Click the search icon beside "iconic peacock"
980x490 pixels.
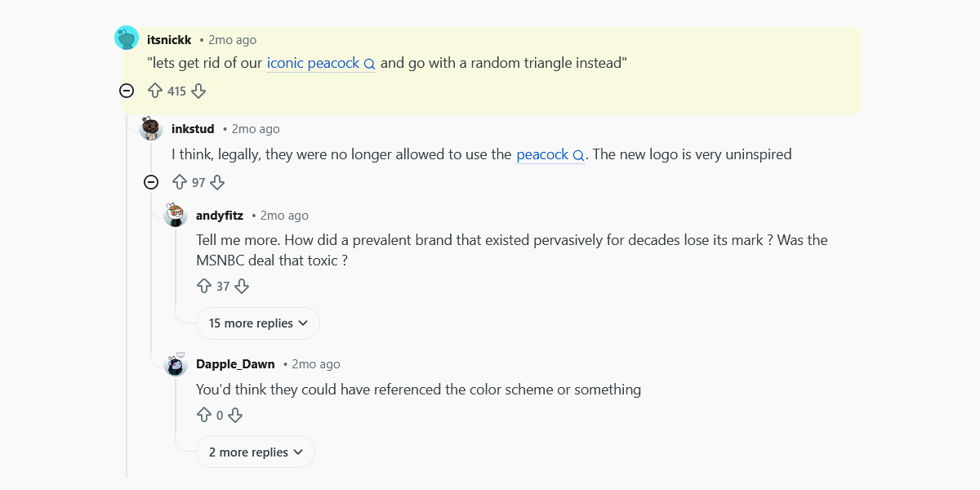(x=370, y=63)
